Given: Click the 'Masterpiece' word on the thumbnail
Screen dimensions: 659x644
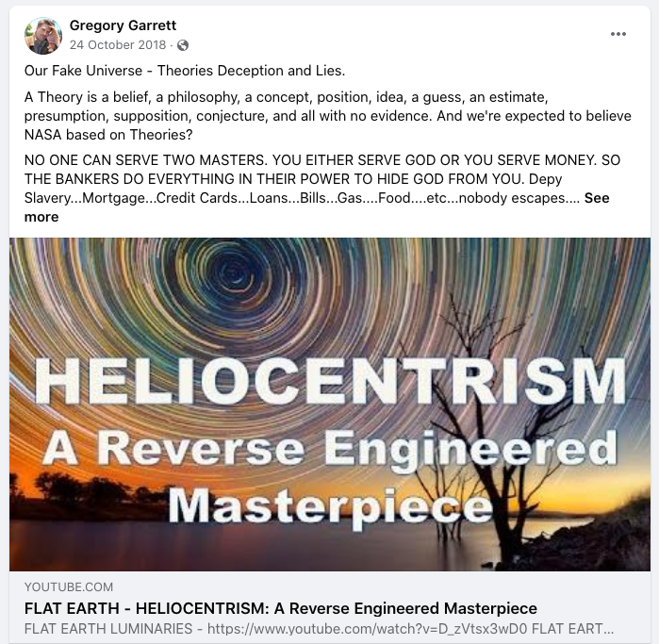Looking at the screenshot, I should pos(330,505).
